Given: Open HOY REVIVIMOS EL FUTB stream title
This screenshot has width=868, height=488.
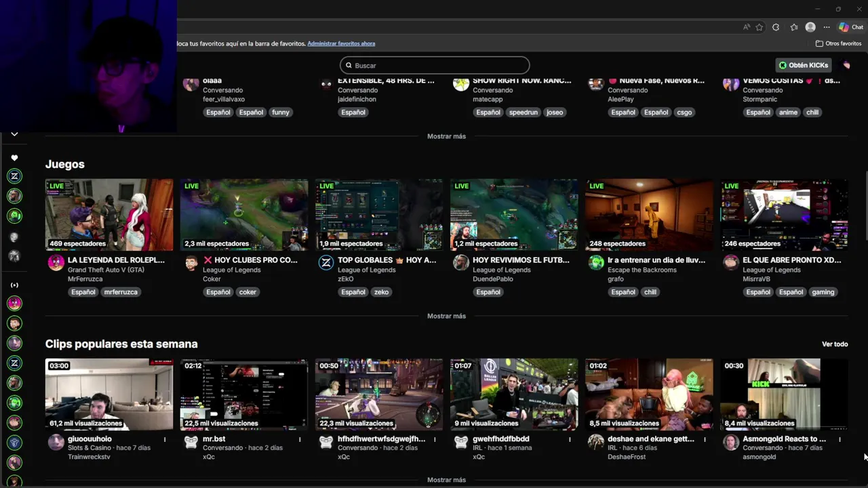Looking at the screenshot, I should tap(521, 260).
